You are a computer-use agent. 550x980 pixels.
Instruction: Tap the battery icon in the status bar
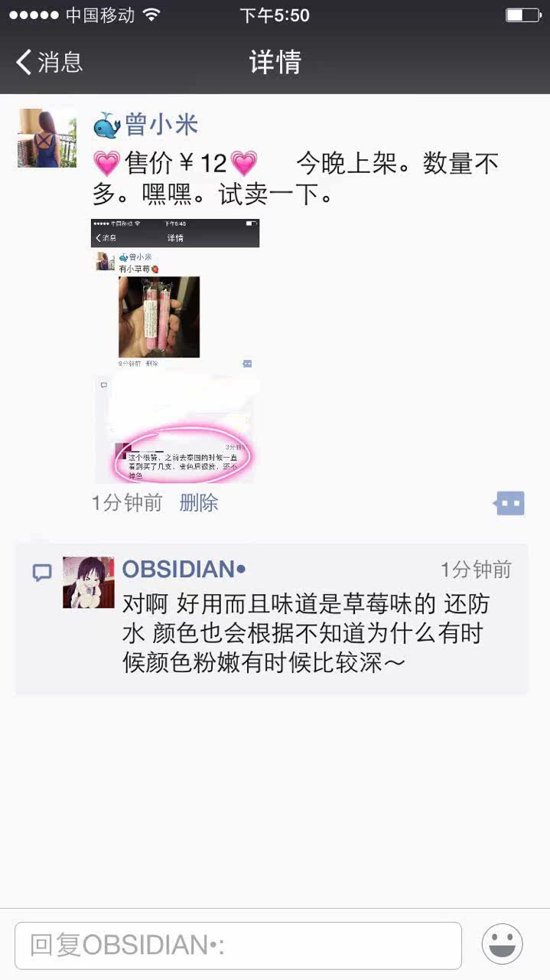point(522,15)
